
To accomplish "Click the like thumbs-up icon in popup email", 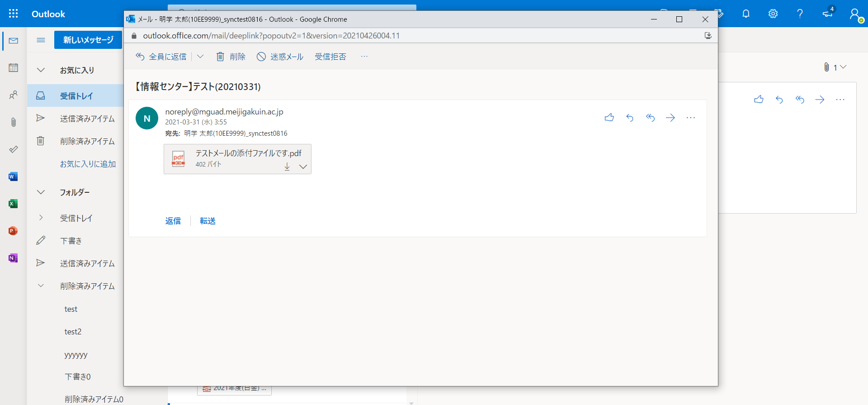I will (609, 118).
